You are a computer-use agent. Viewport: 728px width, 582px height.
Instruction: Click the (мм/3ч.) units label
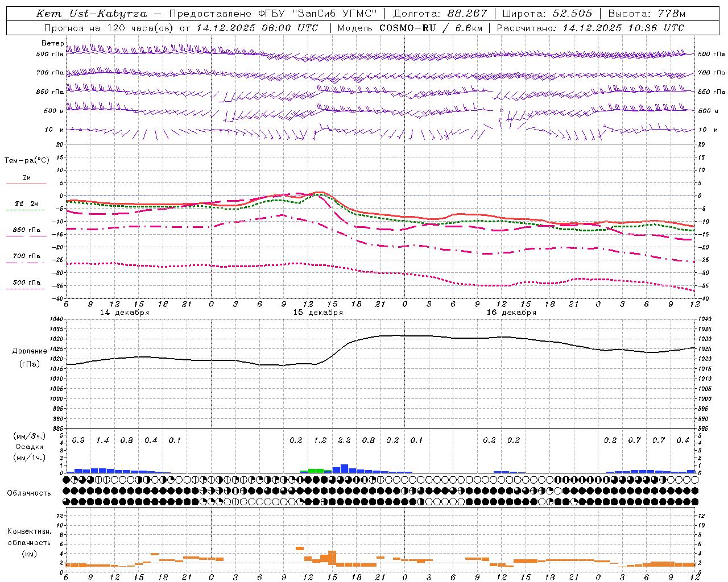pyautogui.click(x=30, y=436)
